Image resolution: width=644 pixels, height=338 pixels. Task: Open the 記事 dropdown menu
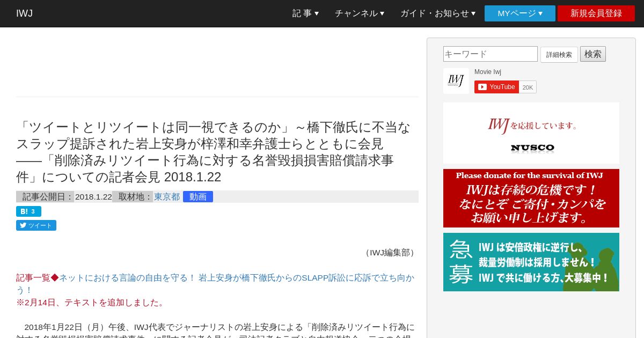305,13
